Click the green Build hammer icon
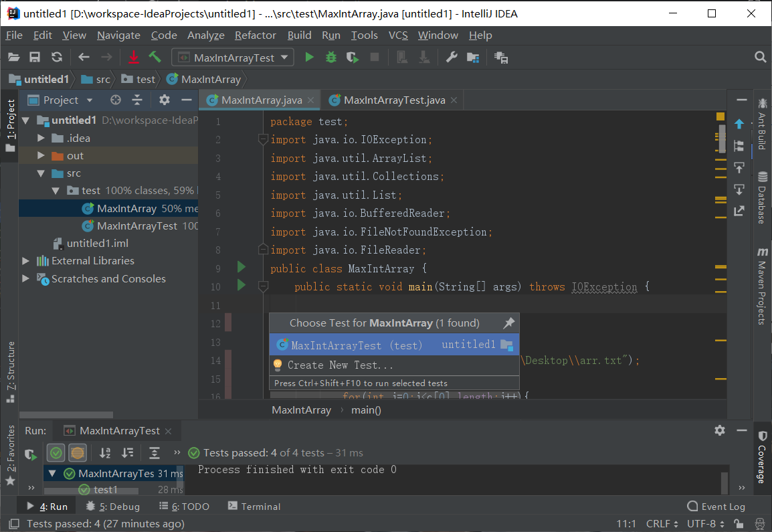772x532 pixels. (155, 57)
